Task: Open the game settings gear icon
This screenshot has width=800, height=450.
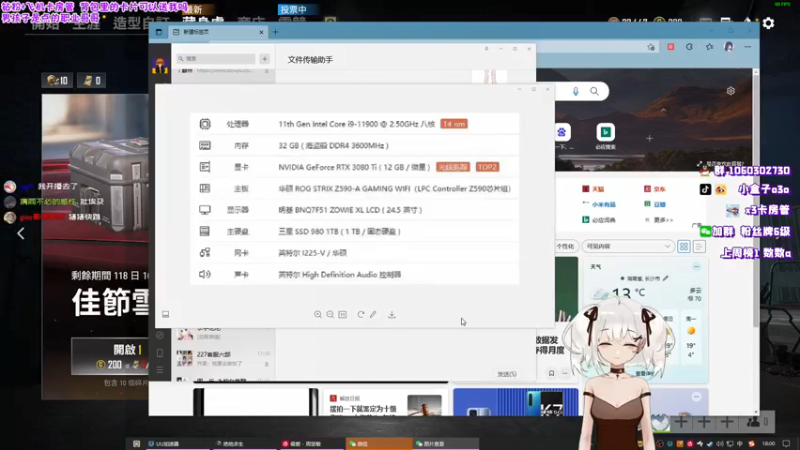Action: tap(768, 23)
